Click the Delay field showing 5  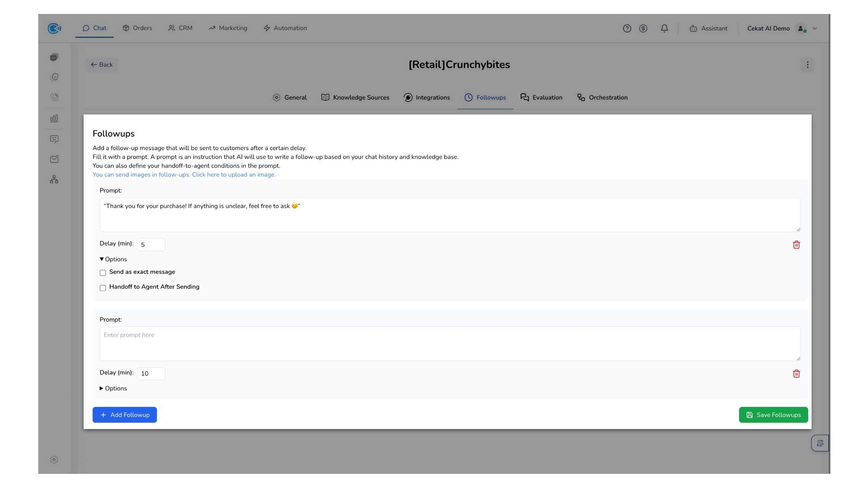point(151,245)
